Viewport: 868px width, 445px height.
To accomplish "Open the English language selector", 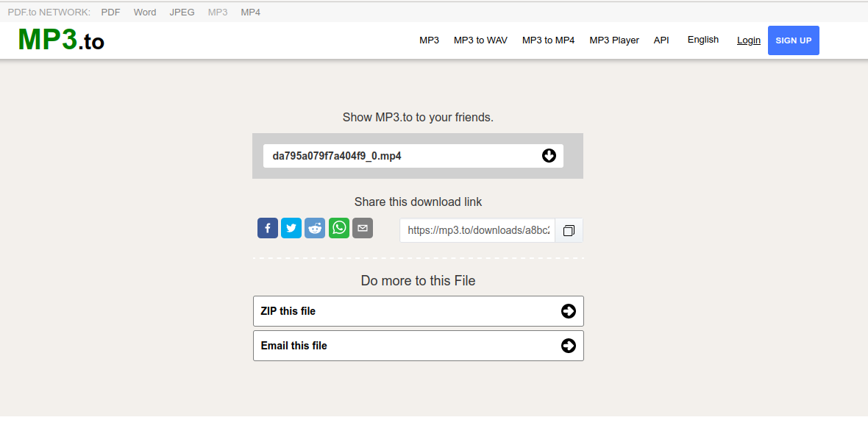I will [703, 40].
